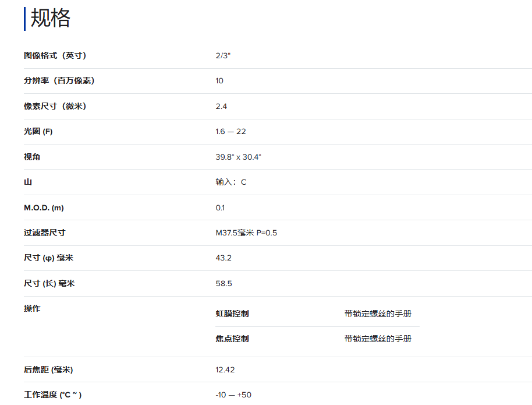532x405 pixels.
Task: Click the 工作温度 (°C ~ ) label
Action: click(52, 395)
